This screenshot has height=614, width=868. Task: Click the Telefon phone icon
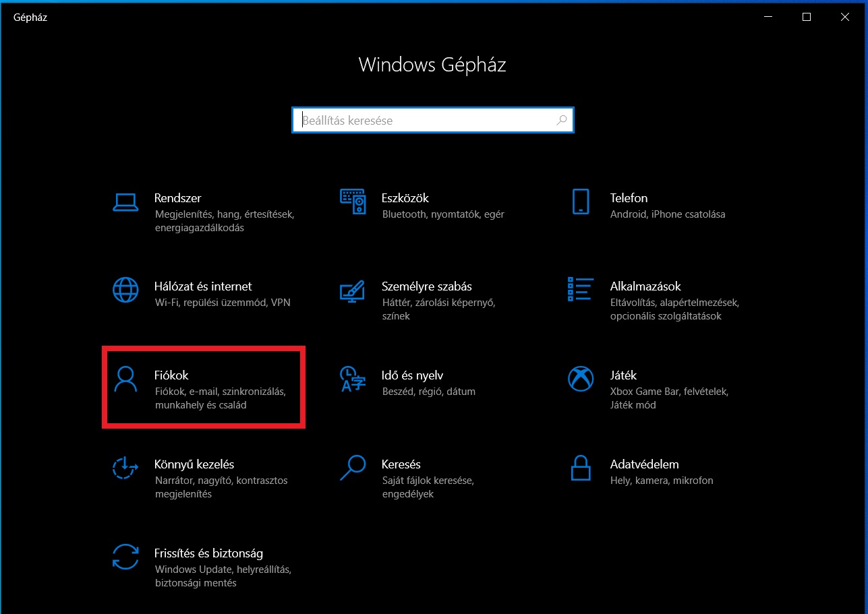click(581, 201)
